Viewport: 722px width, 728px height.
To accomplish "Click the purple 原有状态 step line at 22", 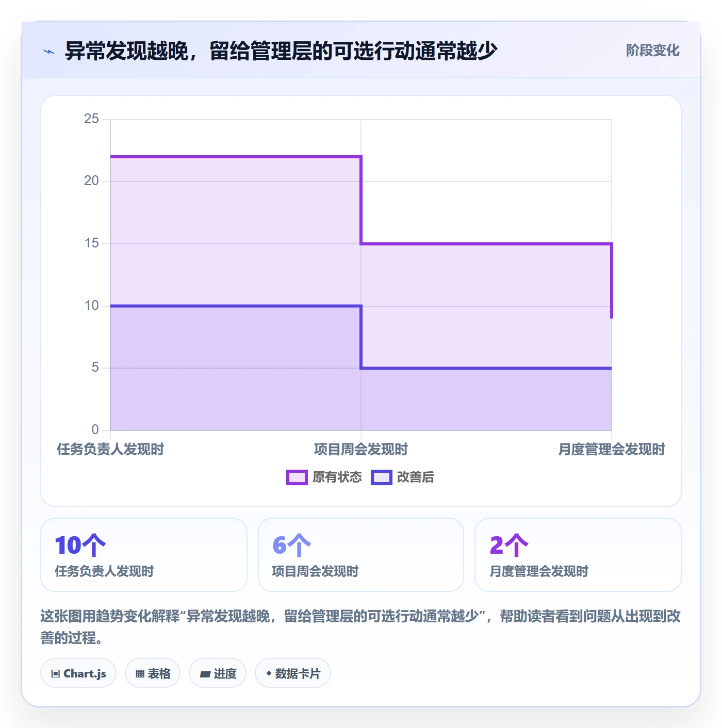I will (236, 156).
